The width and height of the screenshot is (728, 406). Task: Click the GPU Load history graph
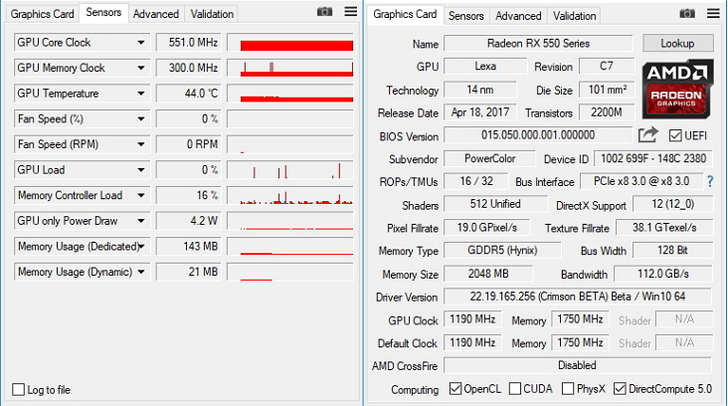(x=290, y=170)
